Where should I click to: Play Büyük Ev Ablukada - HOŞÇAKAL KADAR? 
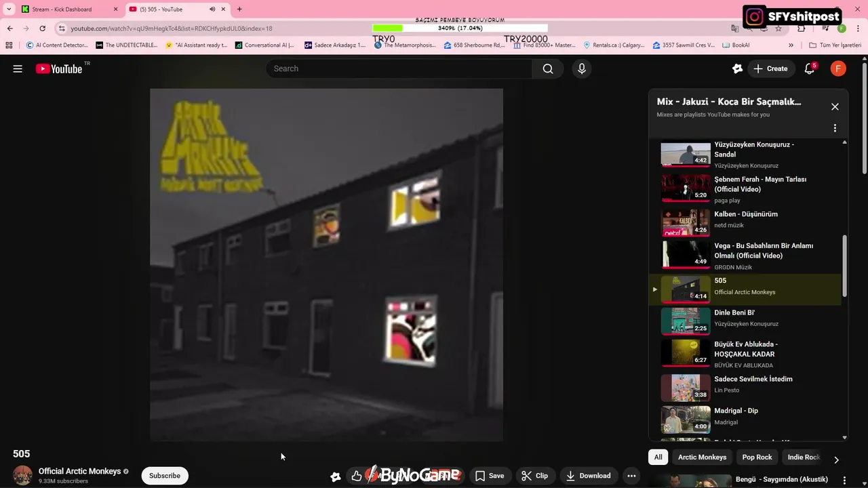point(745,353)
